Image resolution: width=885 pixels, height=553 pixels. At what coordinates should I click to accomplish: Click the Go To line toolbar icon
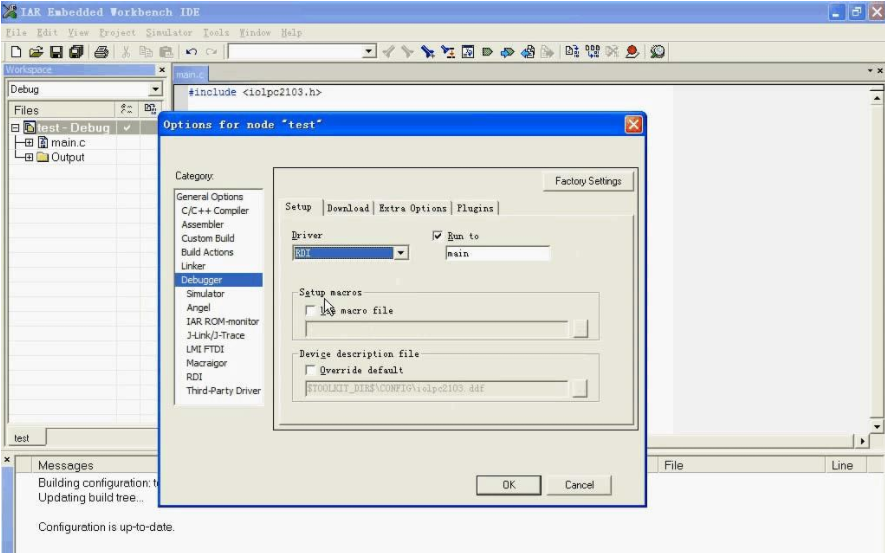click(468, 52)
